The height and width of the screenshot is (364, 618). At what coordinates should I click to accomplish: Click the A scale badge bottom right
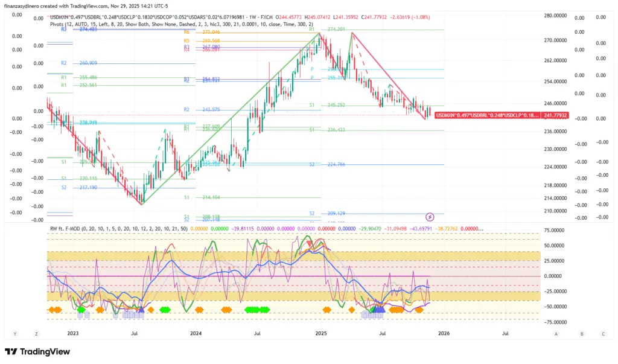(555, 333)
